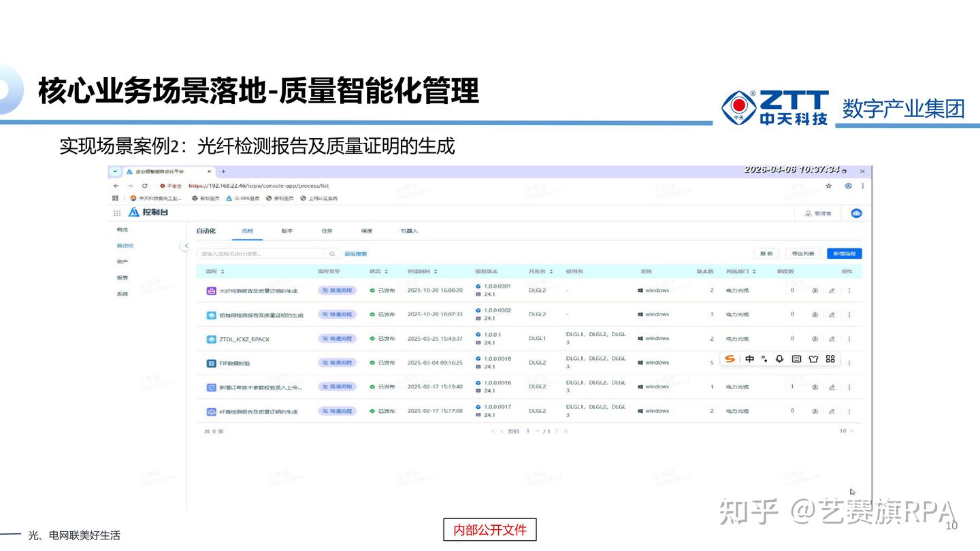
Task: Click the Sogou S logo in input toolbar
Action: [x=730, y=358]
